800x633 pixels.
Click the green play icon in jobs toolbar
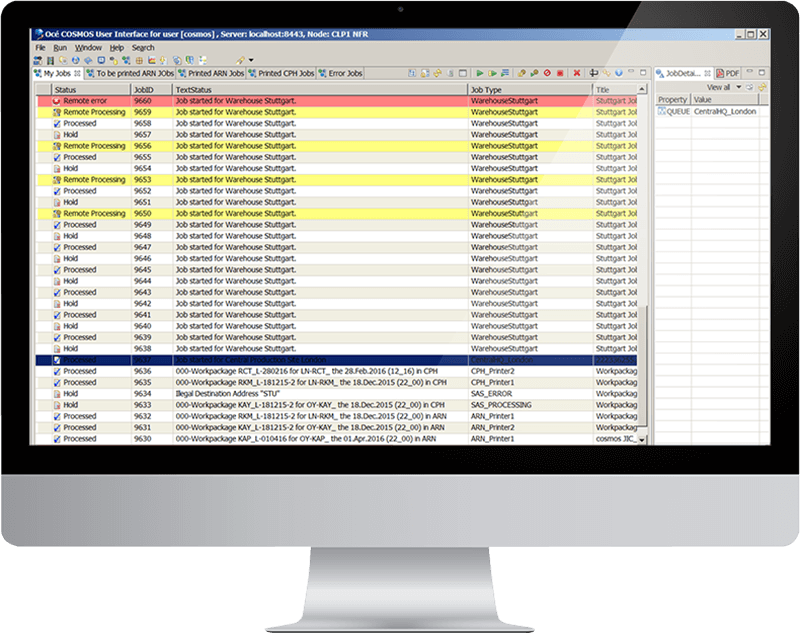(x=480, y=74)
